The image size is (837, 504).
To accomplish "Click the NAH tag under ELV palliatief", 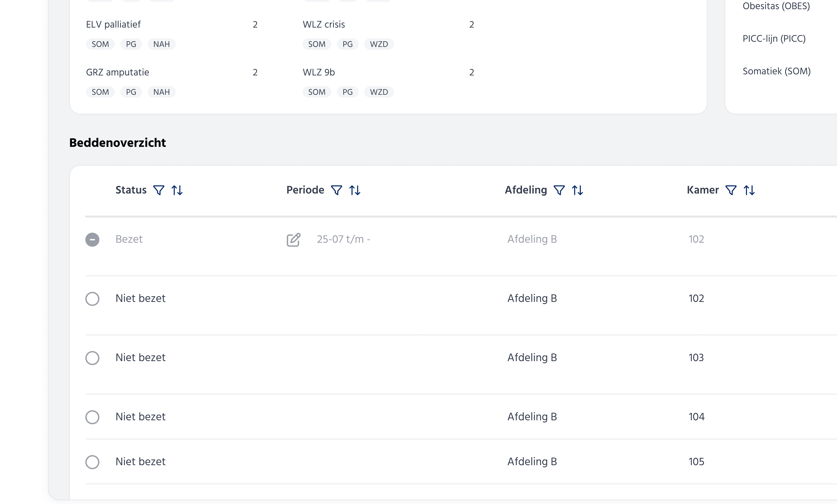I will (x=161, y=44).
